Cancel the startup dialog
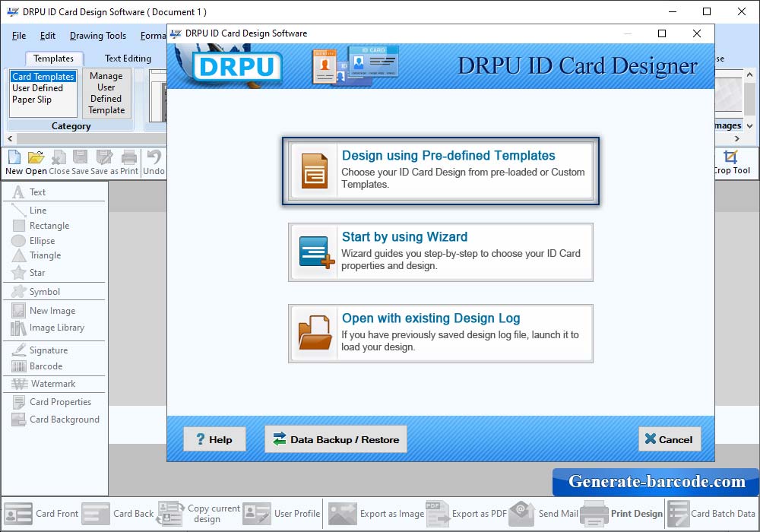The height and width of the screenshot is (532, 760). point(670,439)
